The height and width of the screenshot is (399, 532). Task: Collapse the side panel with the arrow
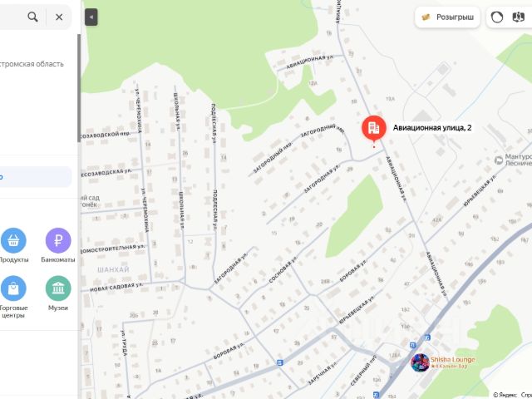(x=91, y=17)
